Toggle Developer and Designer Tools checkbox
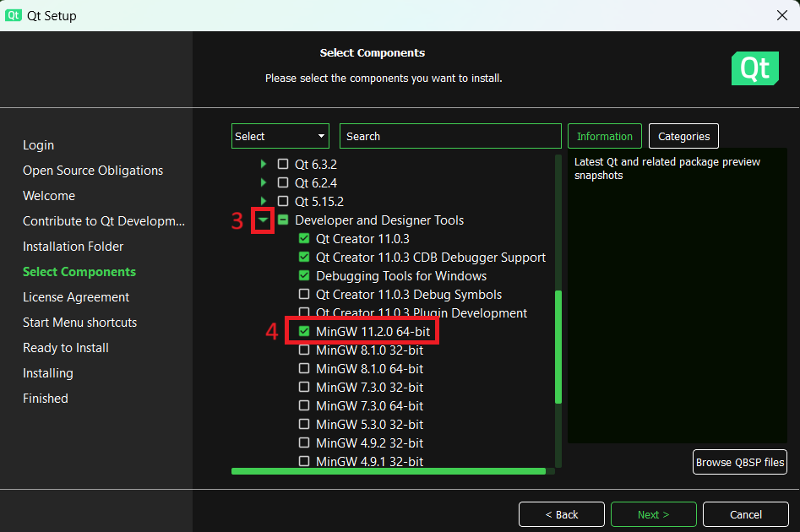This screenshot has width=800, height=532. pos(283,220)
